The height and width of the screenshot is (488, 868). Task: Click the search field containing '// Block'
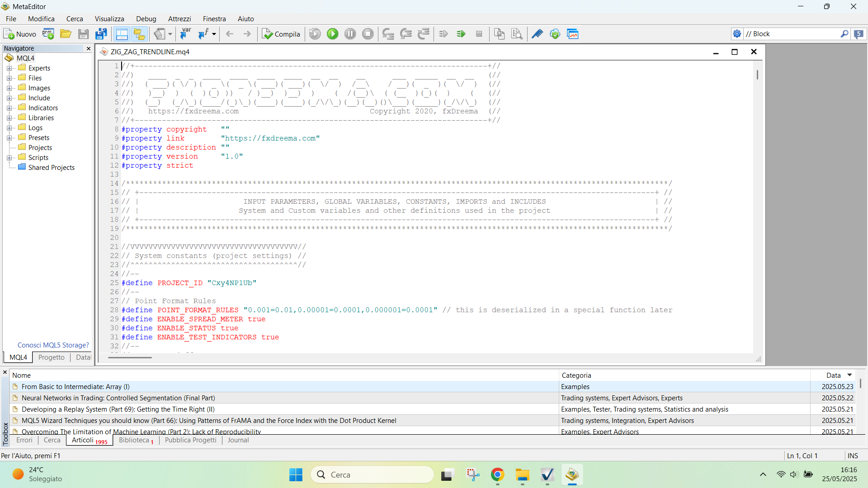[791, 34]
